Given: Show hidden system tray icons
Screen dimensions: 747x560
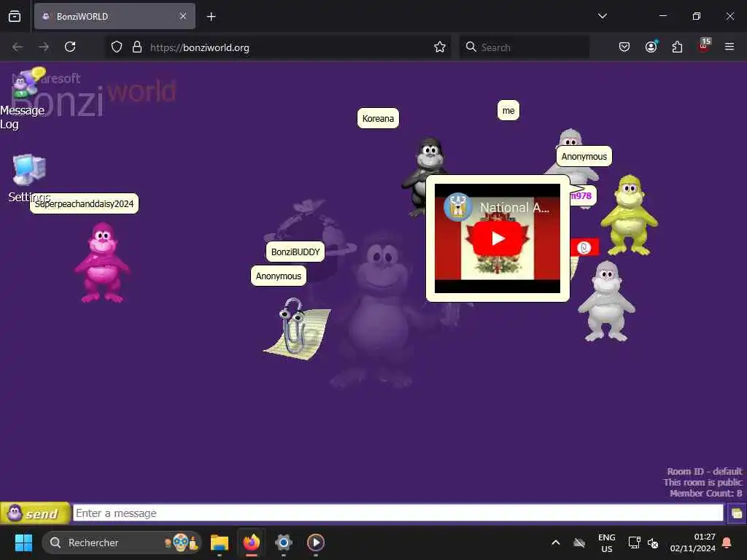Looking at the screenshot, I should [x=555, y=542].
